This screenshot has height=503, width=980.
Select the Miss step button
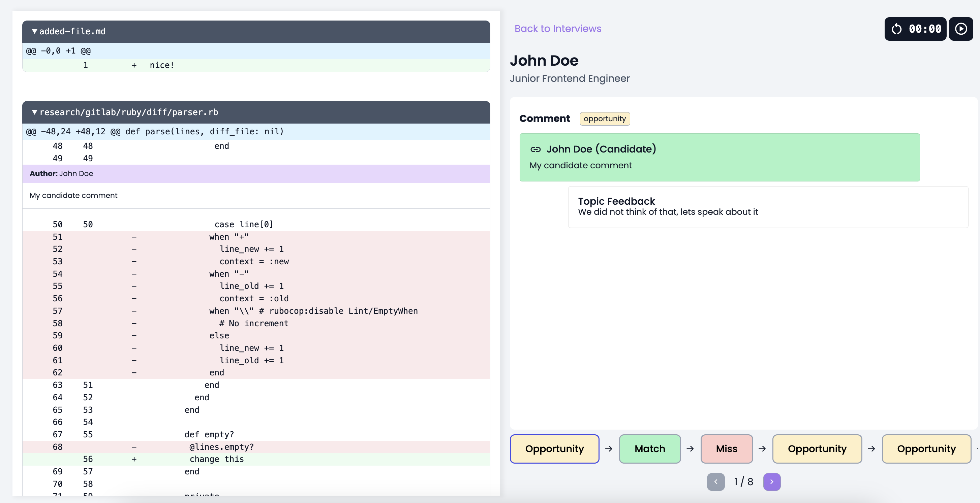(x=726, y=449)
